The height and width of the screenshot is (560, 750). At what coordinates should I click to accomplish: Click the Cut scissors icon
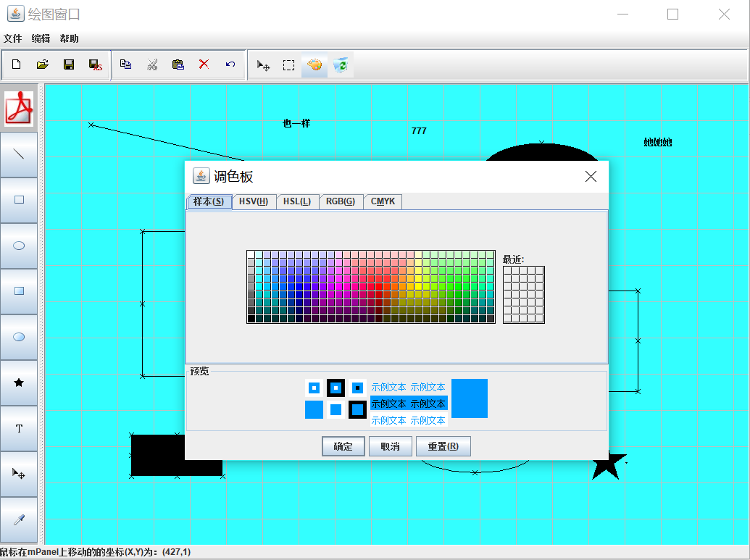152,64
